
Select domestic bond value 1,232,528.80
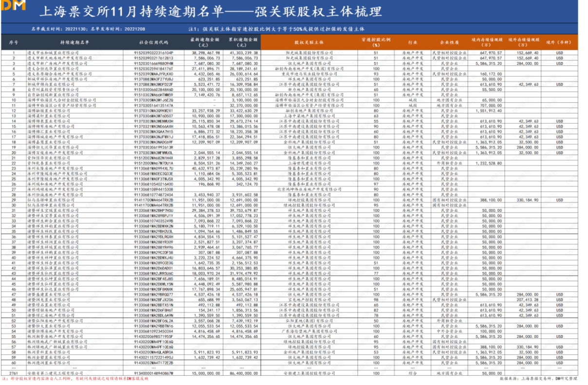490,164
